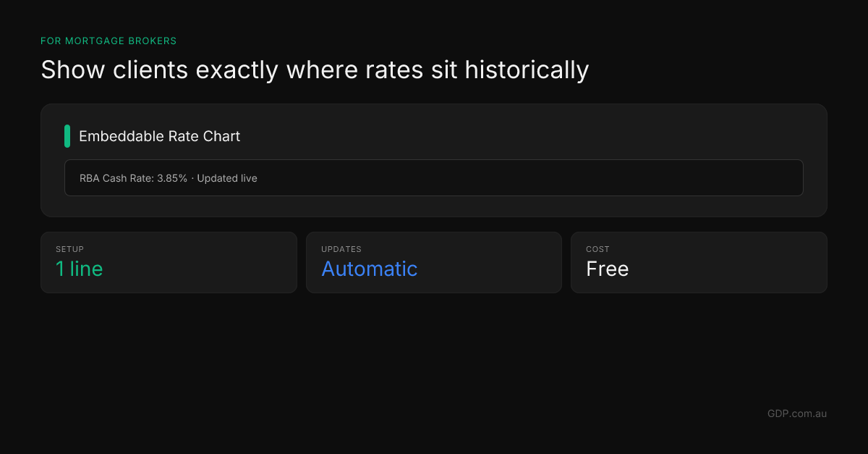Open the GDP.com.au link
This screenshot has height=454, width=868.
point(796,413)
